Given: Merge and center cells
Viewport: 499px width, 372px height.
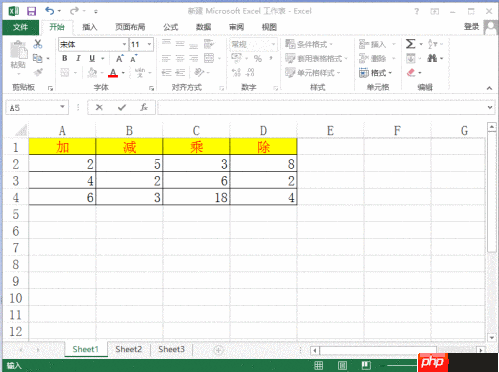Looking at the screenshot, I should coord(209,58).
